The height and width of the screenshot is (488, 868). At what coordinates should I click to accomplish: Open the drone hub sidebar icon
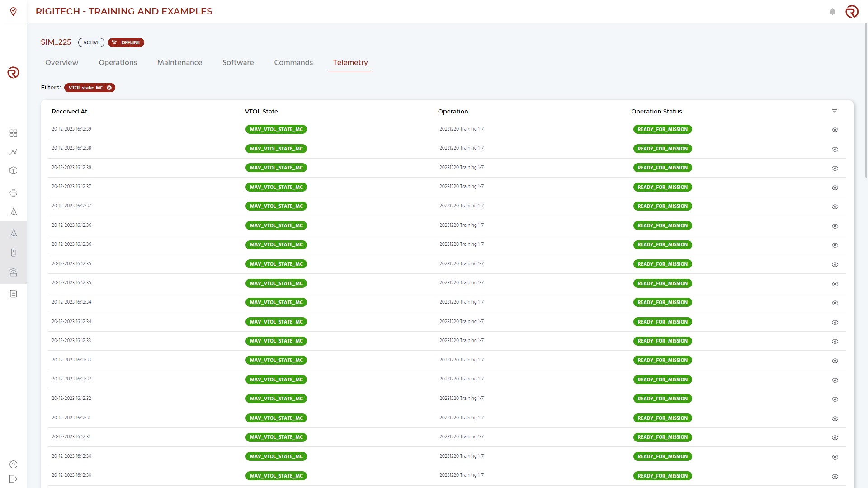tap(14, 193)
